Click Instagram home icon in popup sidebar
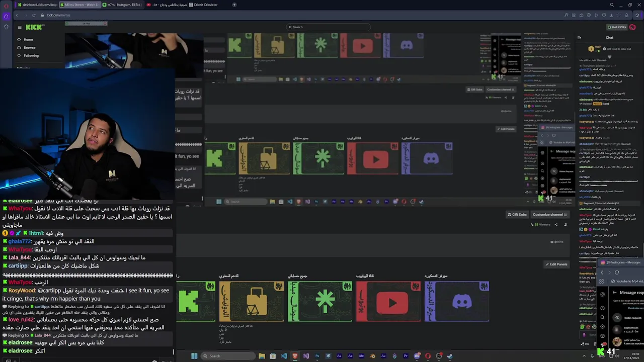Viewport: 644px width, 362px height. (602, 308)
